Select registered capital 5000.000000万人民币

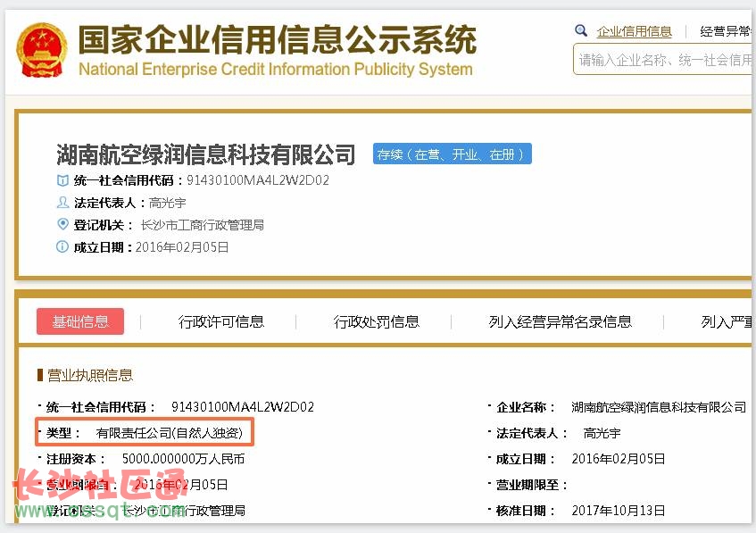click(x=183, y=459)
